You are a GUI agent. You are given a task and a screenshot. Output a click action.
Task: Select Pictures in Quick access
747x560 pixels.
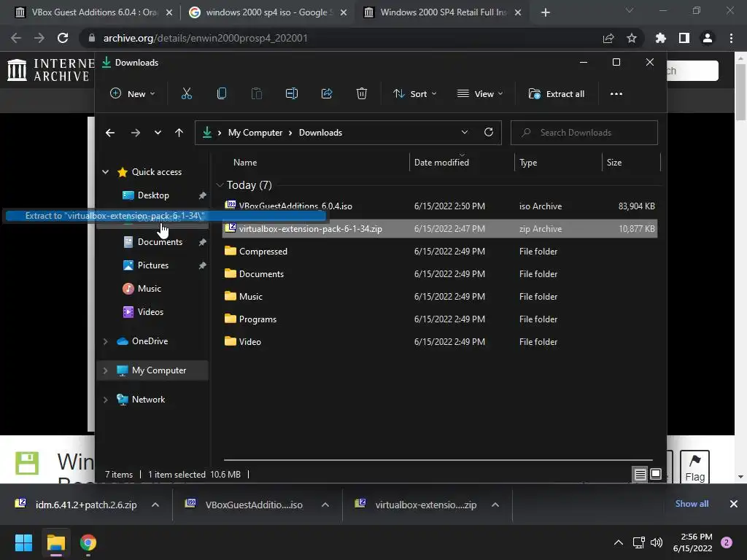pos(152,265)
